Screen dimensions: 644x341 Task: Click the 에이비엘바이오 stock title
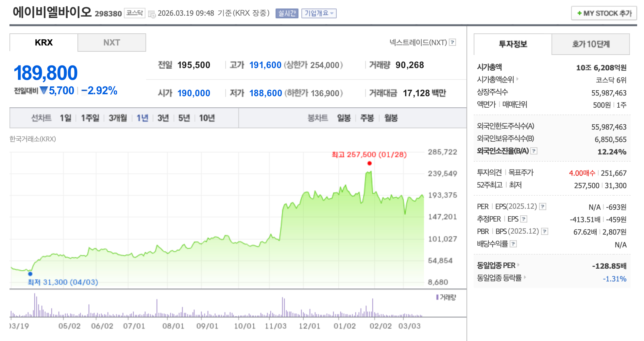pos(52,12)
